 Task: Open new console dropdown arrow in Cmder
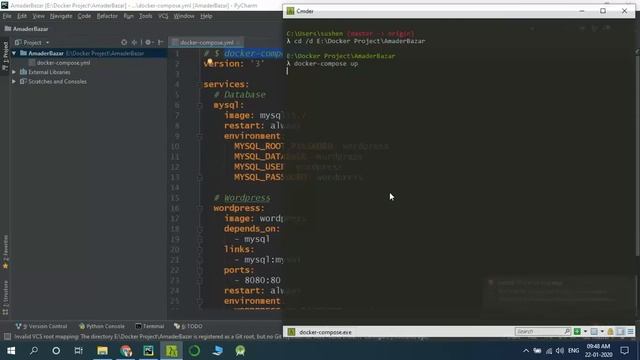585,331
